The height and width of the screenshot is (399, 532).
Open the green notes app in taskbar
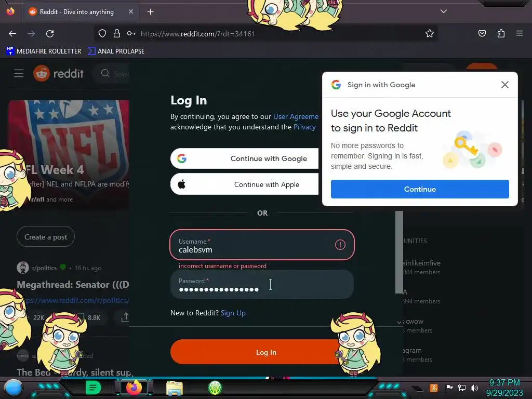point(93,388)
